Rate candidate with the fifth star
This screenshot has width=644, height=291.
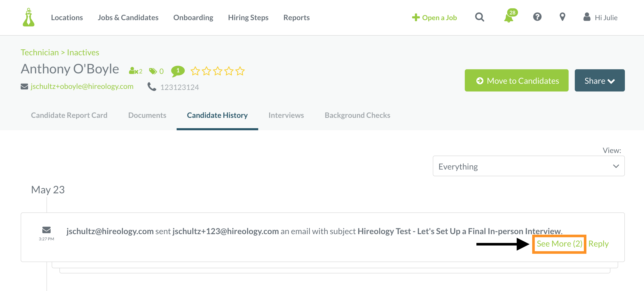coord(240,71)
